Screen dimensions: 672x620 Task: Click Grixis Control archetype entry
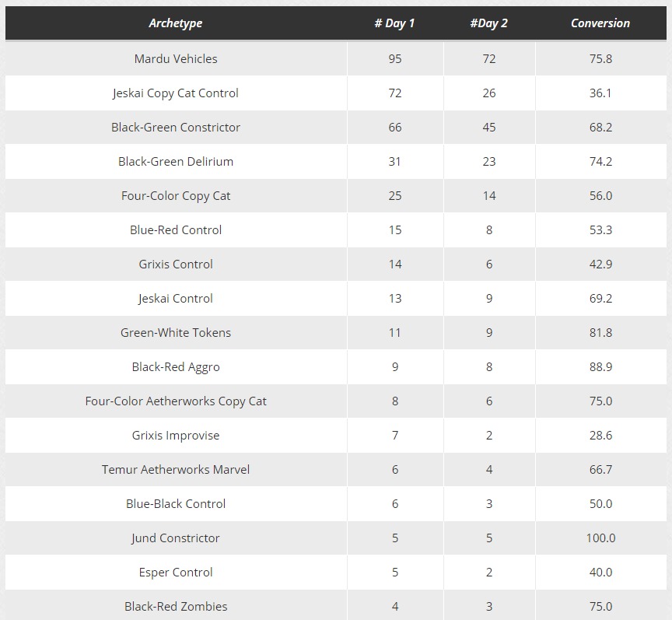(x=176, y=264)
